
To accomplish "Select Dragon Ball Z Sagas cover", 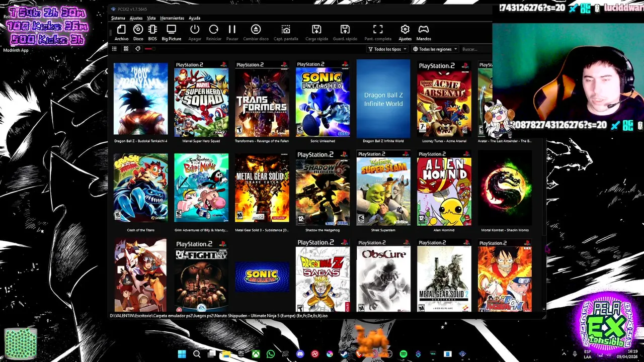I will tap(323, 276).
